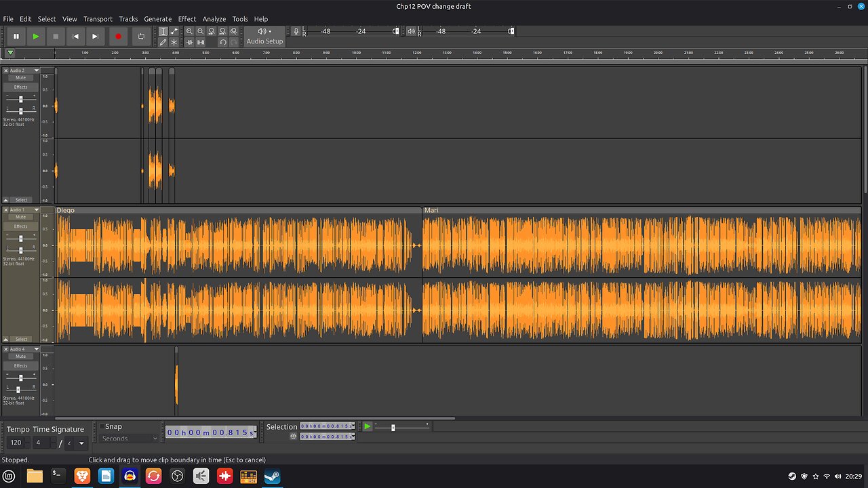Select the Envelope tool
Image resolution: width=868 pixels, height=488 pixels.
point(174,31)
